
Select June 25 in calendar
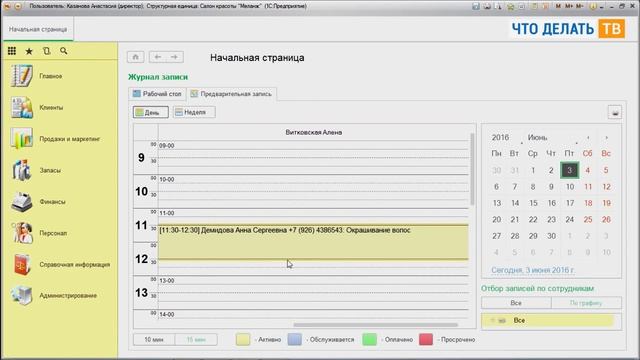pyautogui.click(x=588, y=220)
